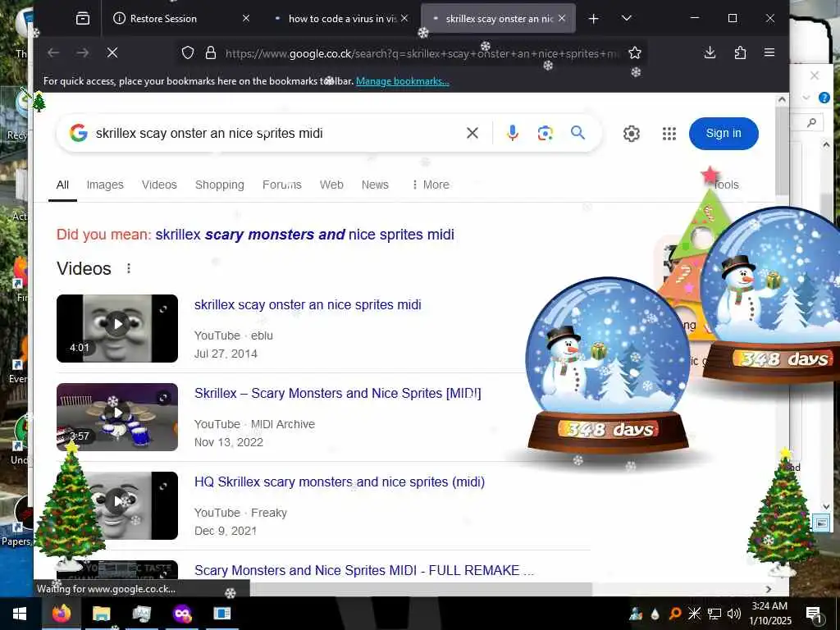List all tabs dropdown arrow
This screenshot has height=630, width=840.
(626, 19)
